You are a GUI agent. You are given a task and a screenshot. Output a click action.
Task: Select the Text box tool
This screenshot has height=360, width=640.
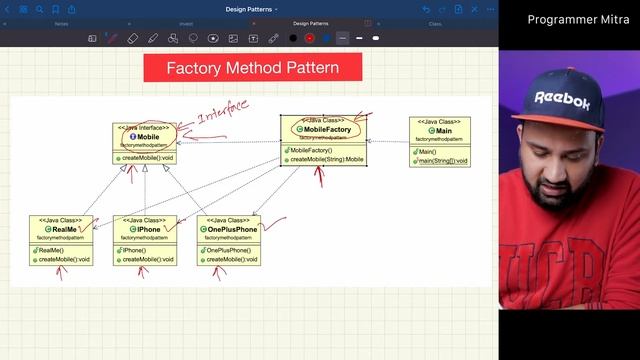coord(253,38)
